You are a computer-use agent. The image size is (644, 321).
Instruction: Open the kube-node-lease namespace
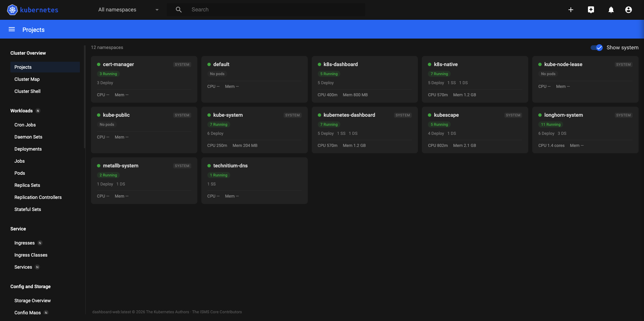[x=585, y=79]
